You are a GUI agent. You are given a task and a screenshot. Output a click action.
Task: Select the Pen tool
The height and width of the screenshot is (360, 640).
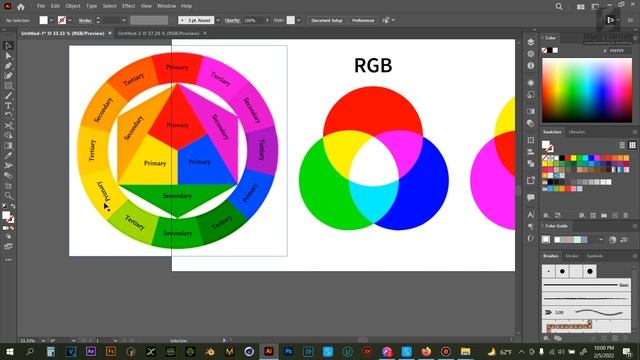pyautogui.click(x=8, y=66)
